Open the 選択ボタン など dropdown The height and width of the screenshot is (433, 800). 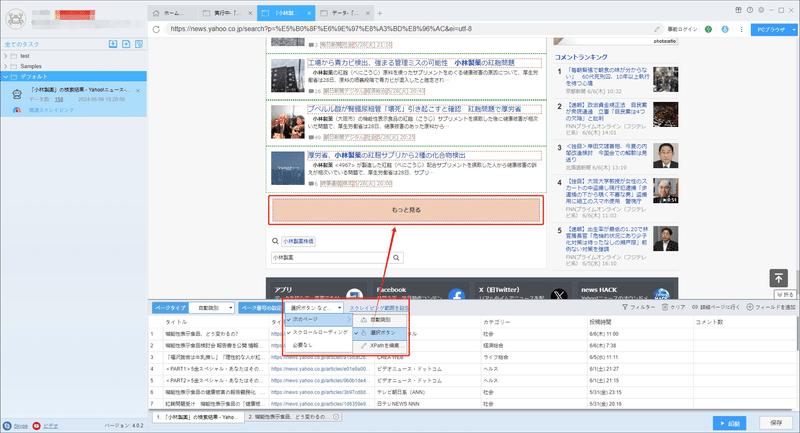point(314,308)
